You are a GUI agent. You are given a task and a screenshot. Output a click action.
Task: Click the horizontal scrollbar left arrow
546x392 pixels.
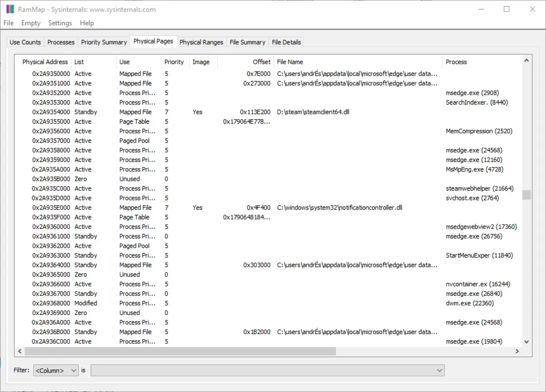pos(20,351)
